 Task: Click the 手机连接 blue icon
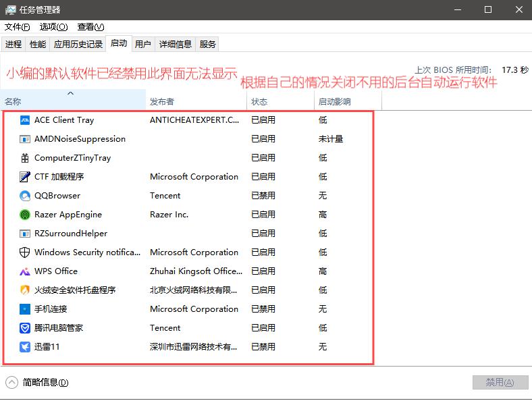(x=25, y=309)
